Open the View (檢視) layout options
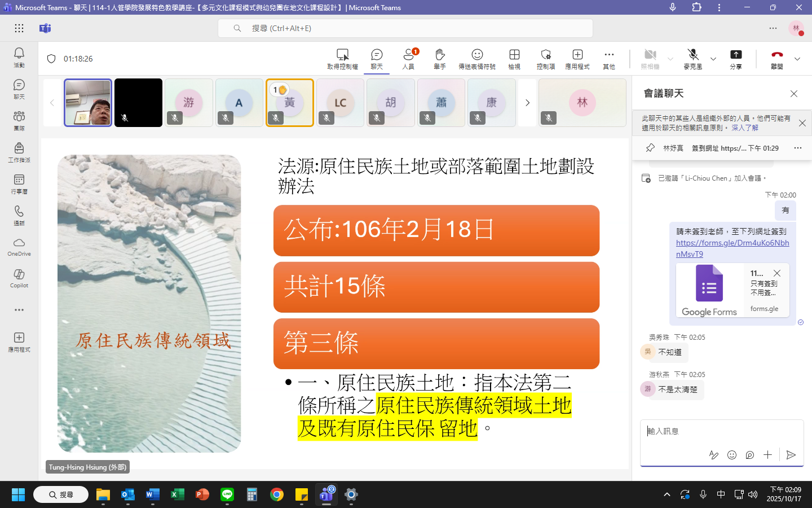The image size is (812, 508). 514,58
